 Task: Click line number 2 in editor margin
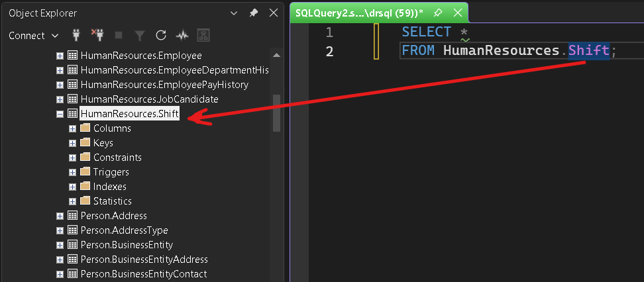[329, 52]
